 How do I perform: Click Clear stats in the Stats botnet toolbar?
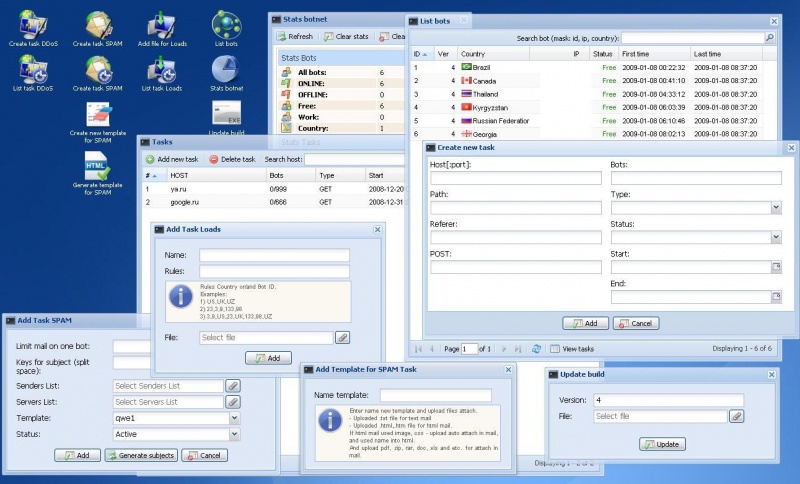[344, 37]
